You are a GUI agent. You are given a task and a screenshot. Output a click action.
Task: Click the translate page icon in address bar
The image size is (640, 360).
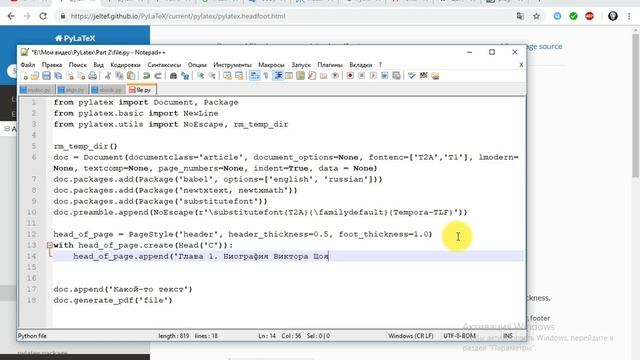pos(520,16)
